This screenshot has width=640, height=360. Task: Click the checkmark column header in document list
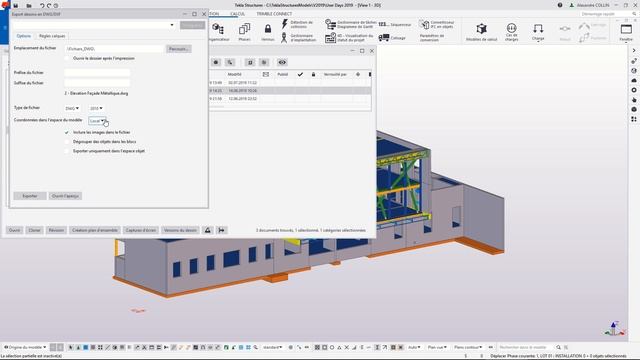click(300, 74)
